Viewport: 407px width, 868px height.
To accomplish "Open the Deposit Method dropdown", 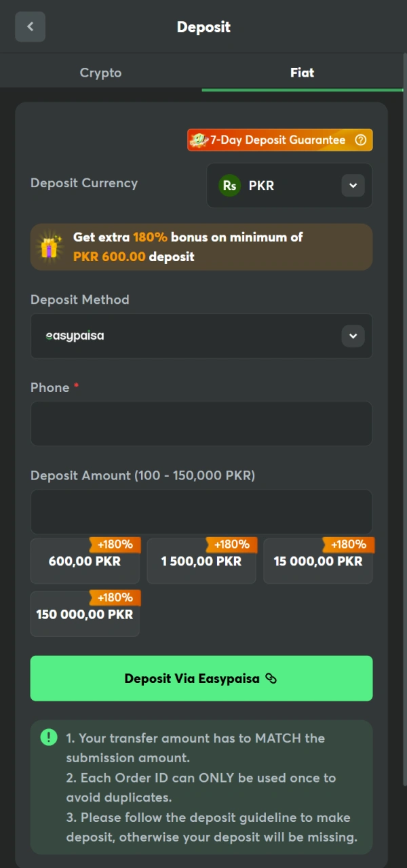I will tap(201, 336).
